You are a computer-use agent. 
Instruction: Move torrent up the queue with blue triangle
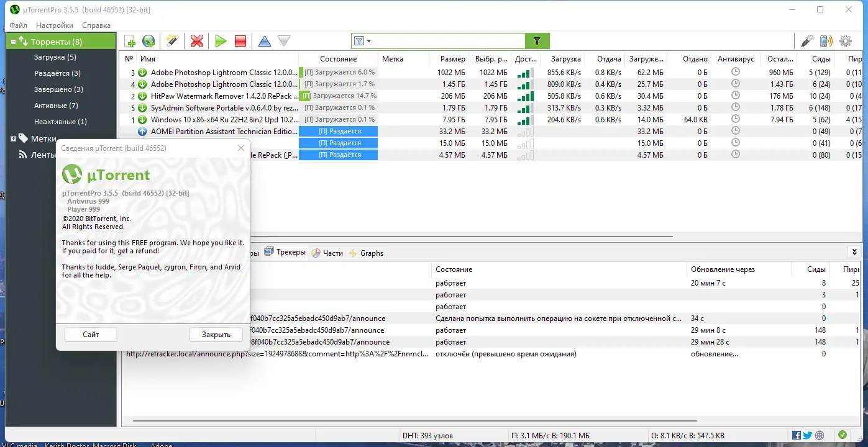[265, 41]
